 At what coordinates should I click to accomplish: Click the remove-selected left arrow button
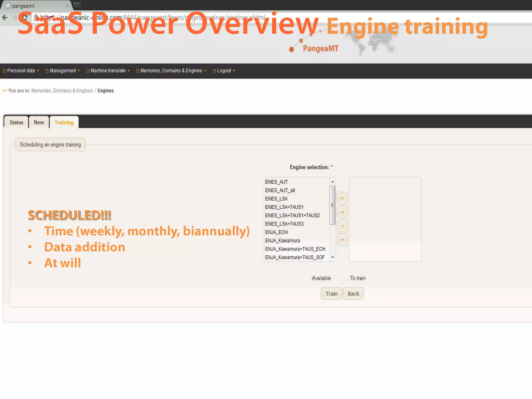[342, 226]
